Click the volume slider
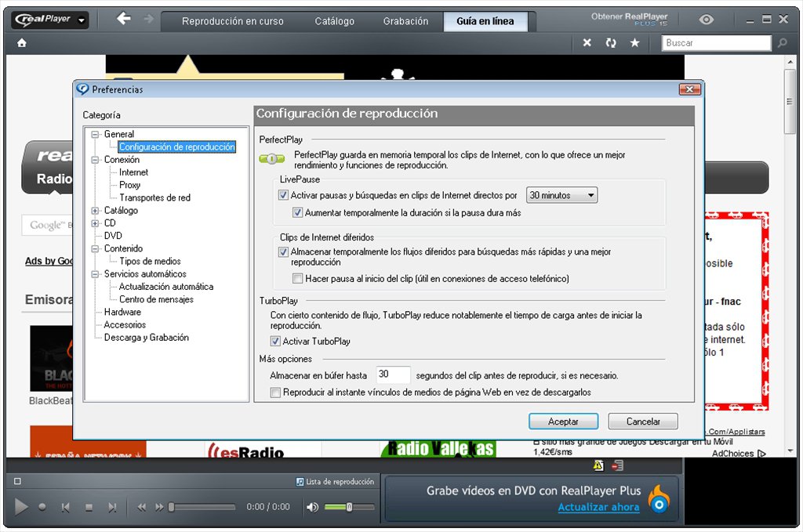Image resolution: width=803 pixels, height=532 pixels. 349,507
